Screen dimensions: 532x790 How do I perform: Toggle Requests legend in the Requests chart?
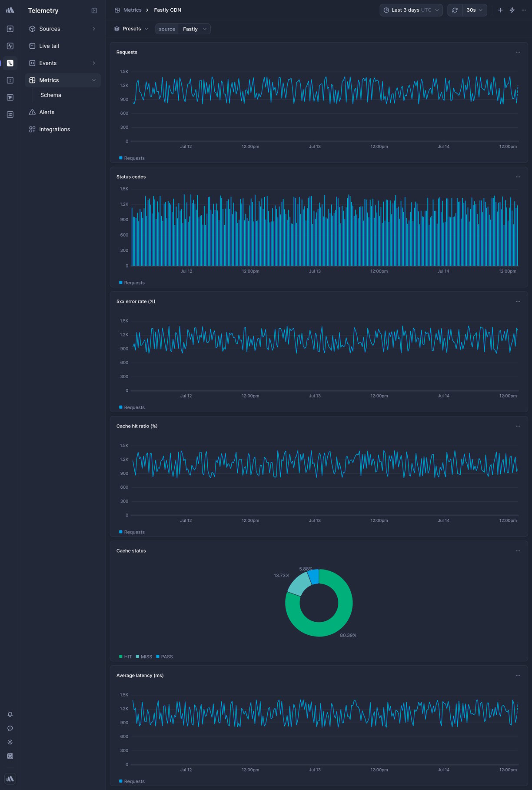click(x=132, y=158)
